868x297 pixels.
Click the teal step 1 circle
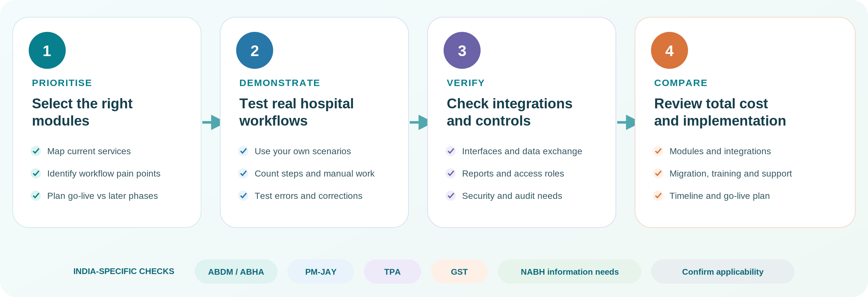[x=47, y=50]
